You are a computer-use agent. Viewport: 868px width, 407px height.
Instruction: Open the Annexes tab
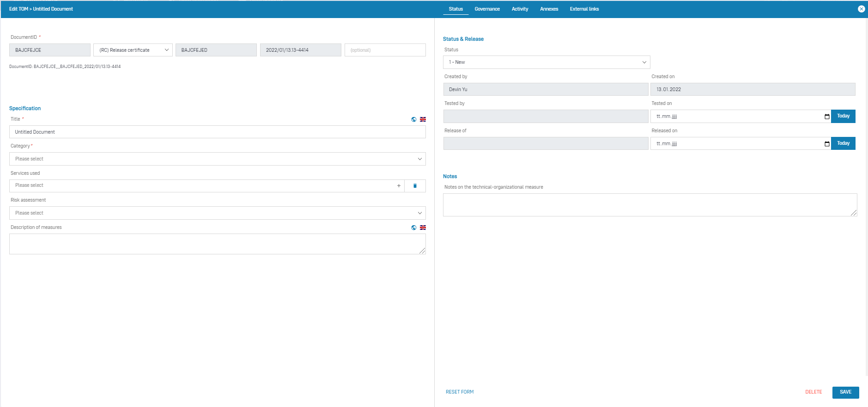point(549,9)
